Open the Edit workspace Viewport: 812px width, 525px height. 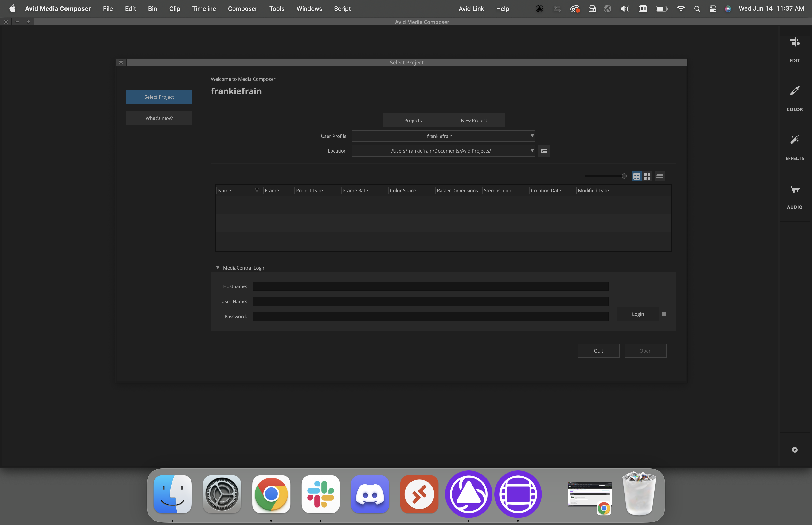(795, 50)
